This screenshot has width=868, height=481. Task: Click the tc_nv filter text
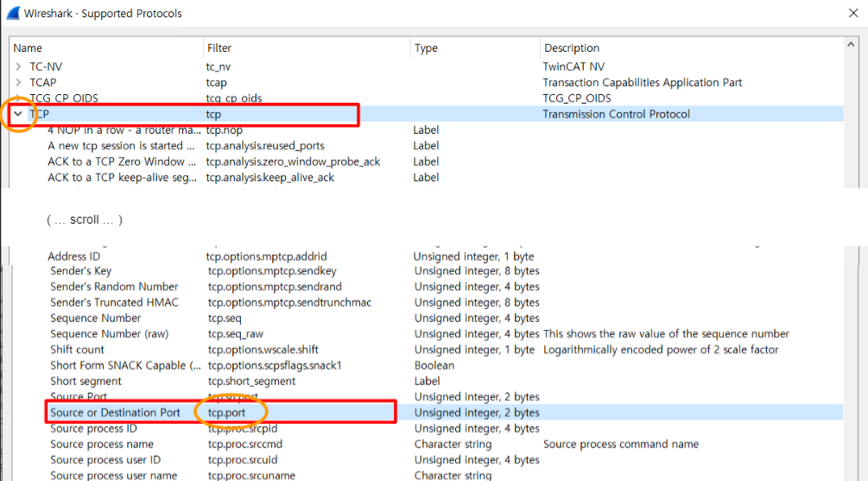pyautogui.click(x=219, y=66)
